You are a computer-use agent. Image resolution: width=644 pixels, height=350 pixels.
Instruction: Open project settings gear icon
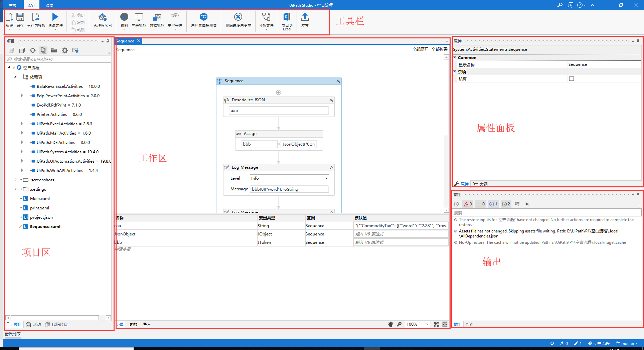[x=65, y=50]
